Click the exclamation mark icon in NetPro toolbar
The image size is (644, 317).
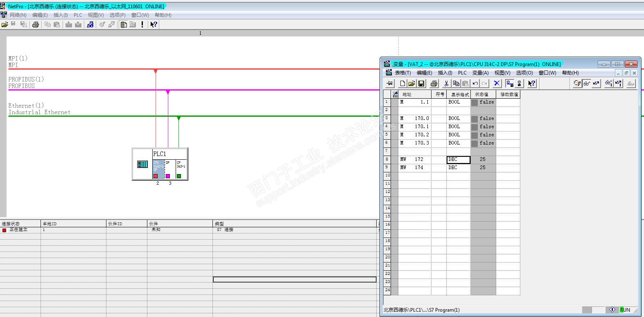(x=142, y=25)
